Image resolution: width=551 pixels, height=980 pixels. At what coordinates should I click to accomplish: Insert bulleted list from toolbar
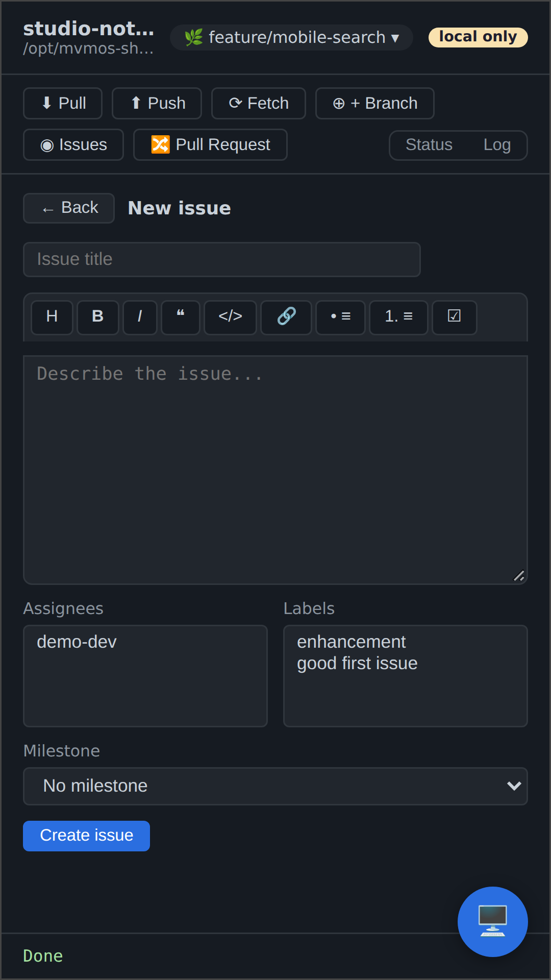[x=340, y=317]
